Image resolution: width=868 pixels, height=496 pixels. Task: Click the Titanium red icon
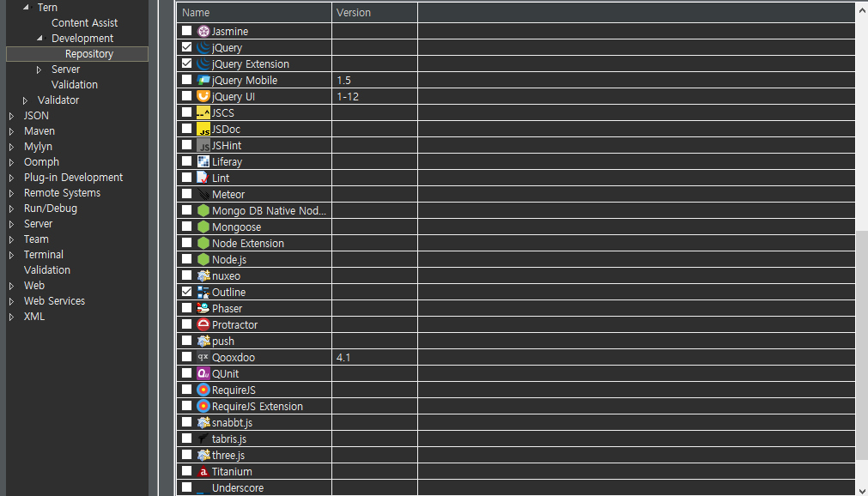pyautogui.click(x=203, y=472)
